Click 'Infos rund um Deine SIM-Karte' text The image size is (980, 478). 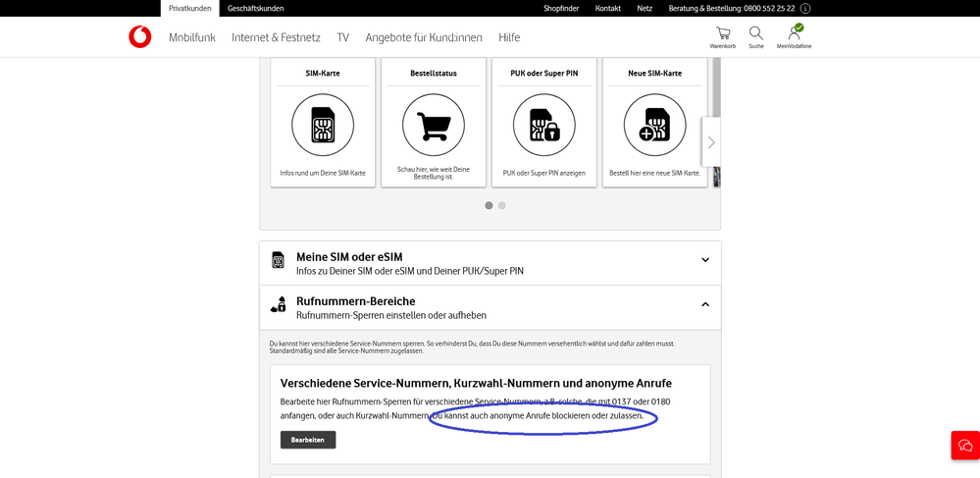(x=323, y=173)
